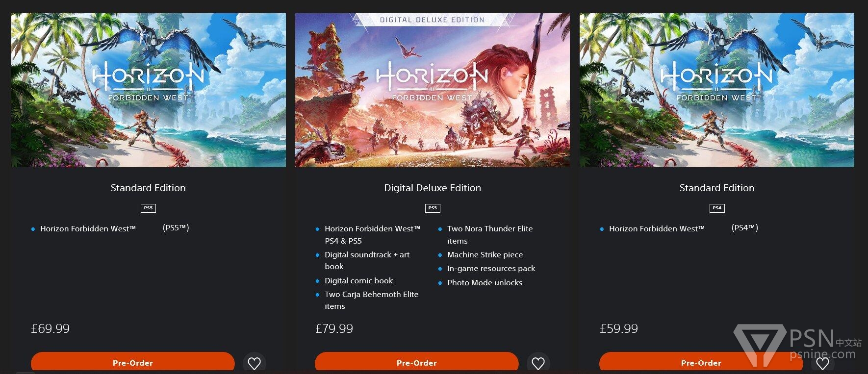Click the PS4 platform badge

point(717,208)
